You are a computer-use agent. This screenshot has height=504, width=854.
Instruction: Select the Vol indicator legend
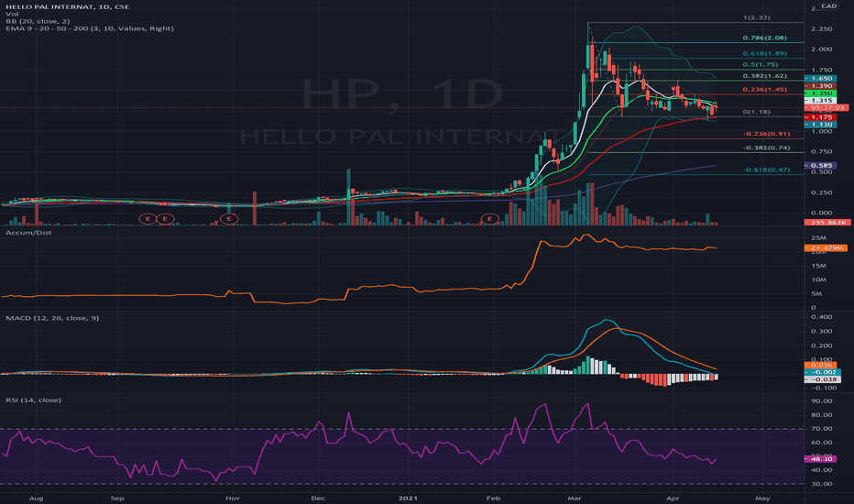(12, 14)
